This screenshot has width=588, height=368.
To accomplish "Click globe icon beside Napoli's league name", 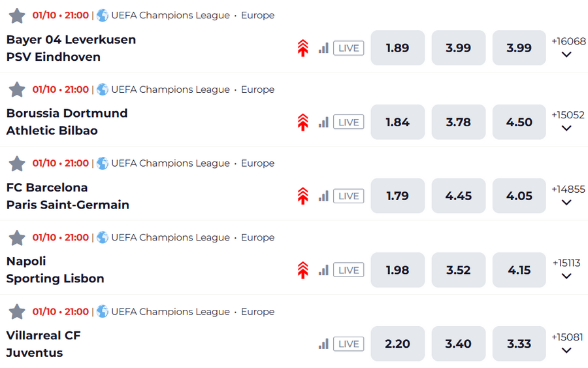I will pyautogui.click(x=103, y=237).
